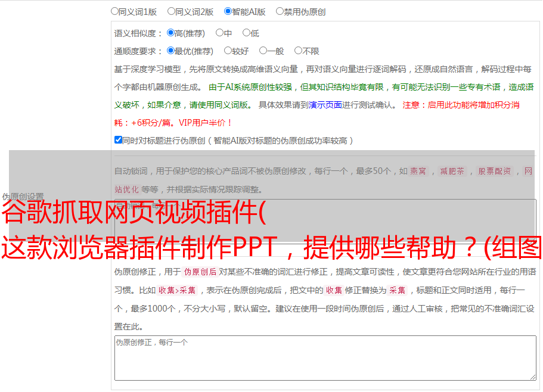Select 禁用伪原创 radio option
This screenshot has height=392, width=543.
click(280, 11)
